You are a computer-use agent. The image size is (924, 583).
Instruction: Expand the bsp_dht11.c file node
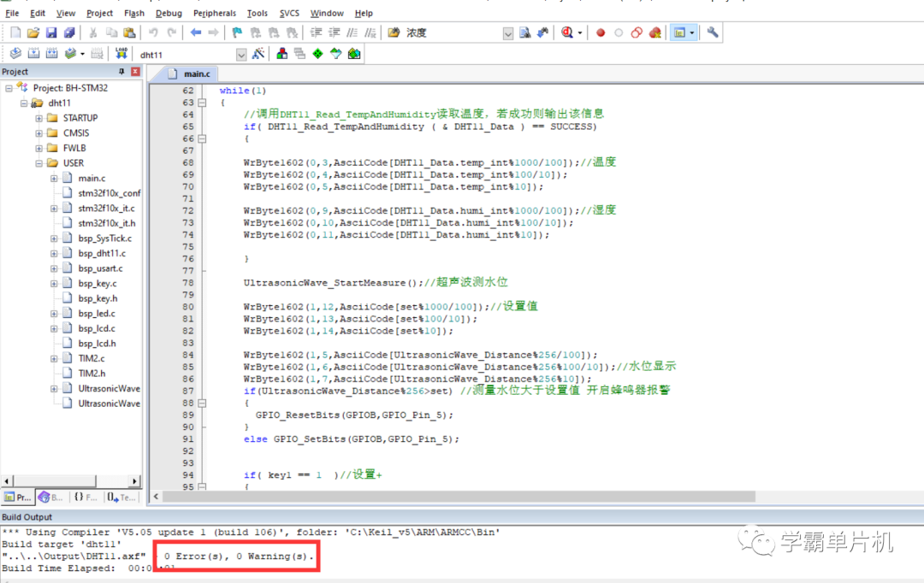click(54, 254)
